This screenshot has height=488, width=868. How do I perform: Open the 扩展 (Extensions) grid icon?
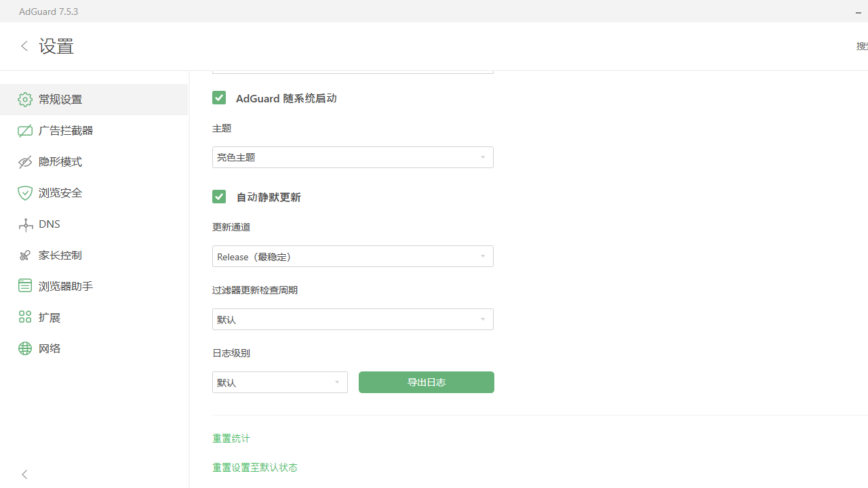tap(25, 317)
